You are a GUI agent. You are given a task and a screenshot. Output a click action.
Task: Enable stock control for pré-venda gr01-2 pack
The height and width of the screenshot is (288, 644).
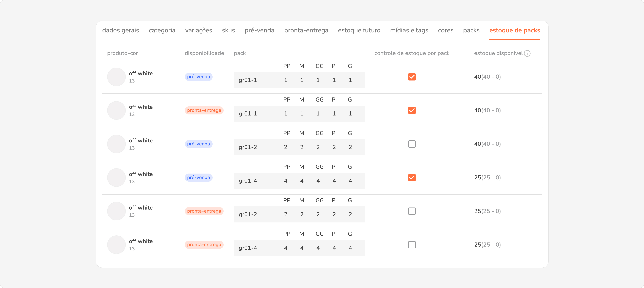click(x=412, y=144)
